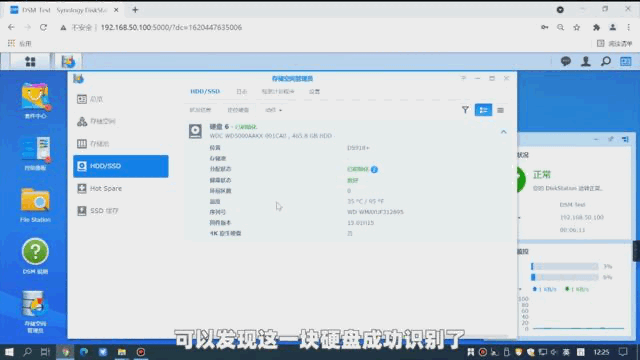Select SSD 缓存 cache in the sidebar
640x360 pixels.
121,211
